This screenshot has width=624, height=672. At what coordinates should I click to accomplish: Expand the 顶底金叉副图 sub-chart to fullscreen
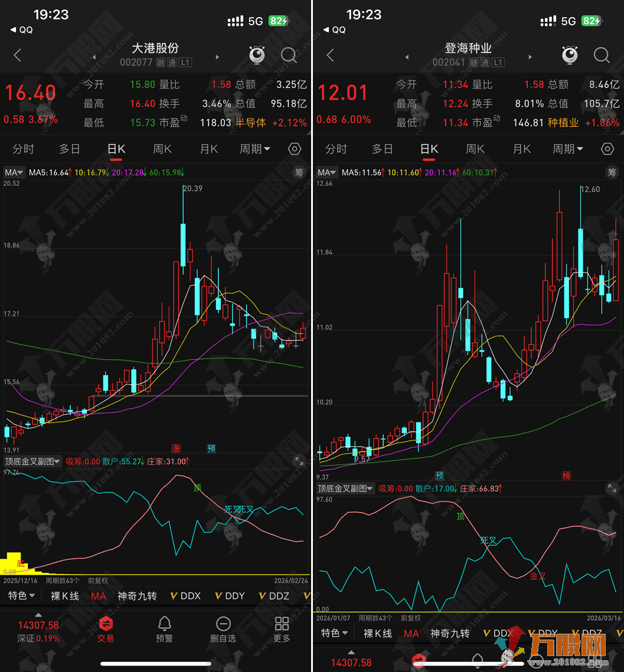pyautogui.click(x=299, y=462)
